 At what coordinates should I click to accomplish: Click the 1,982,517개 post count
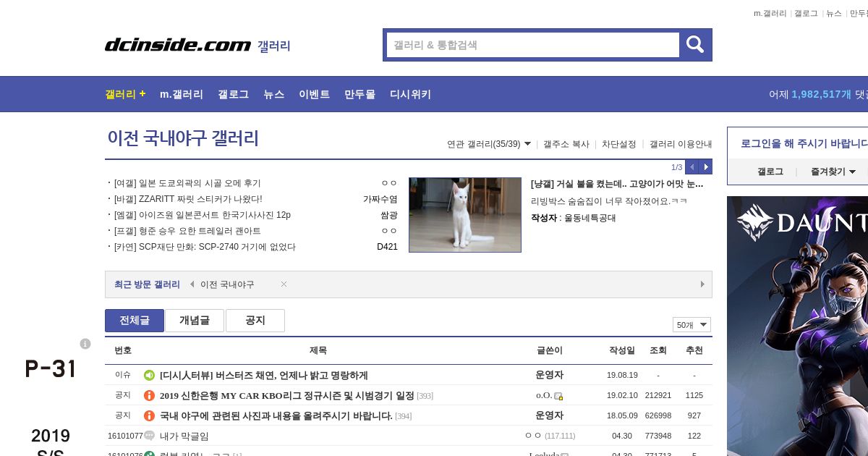(x=821, y=94)
